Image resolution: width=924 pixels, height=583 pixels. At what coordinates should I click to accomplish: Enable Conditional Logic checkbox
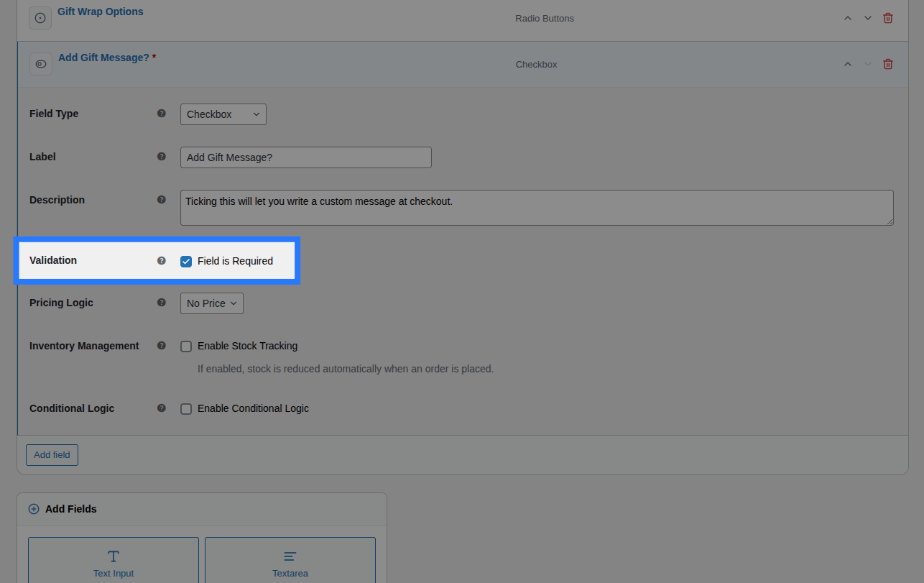point(186,409)
